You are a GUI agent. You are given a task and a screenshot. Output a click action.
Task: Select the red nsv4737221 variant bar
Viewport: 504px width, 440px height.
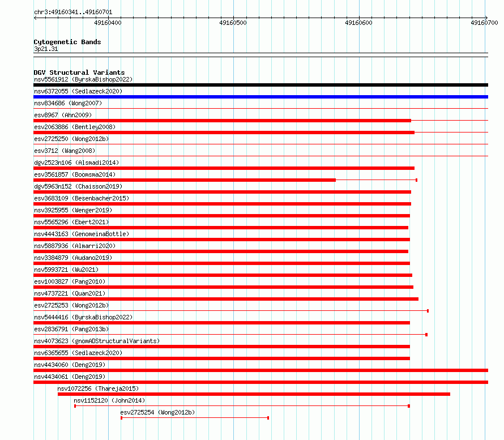coord(226,299)
